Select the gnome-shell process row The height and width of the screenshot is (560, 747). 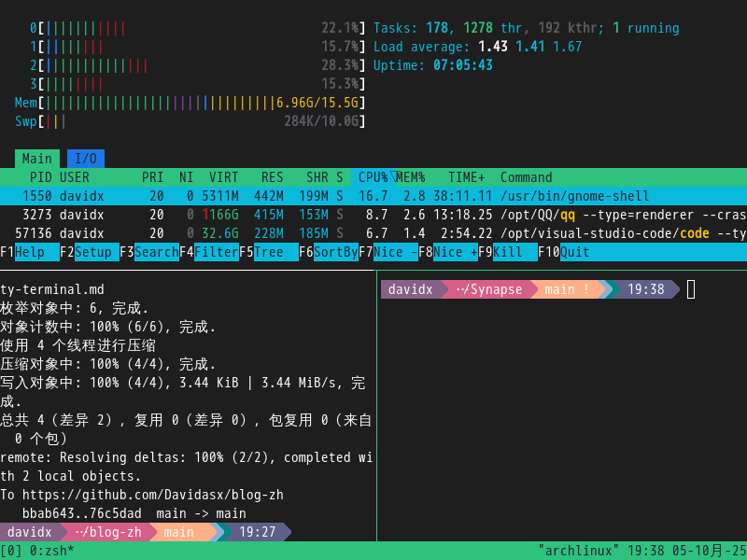pyautogui.click(x=373, y=196)
